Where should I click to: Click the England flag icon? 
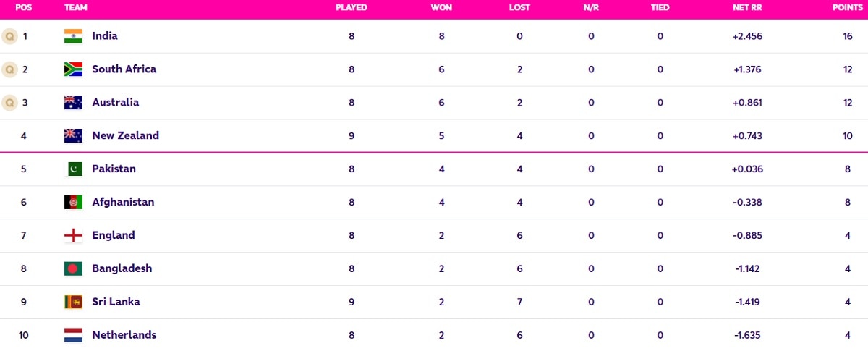click(x=73, y=235)
